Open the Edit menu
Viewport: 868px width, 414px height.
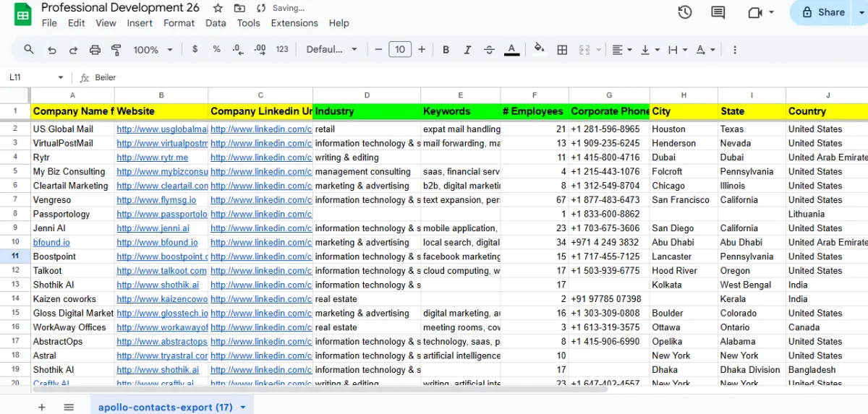[77, 23]
